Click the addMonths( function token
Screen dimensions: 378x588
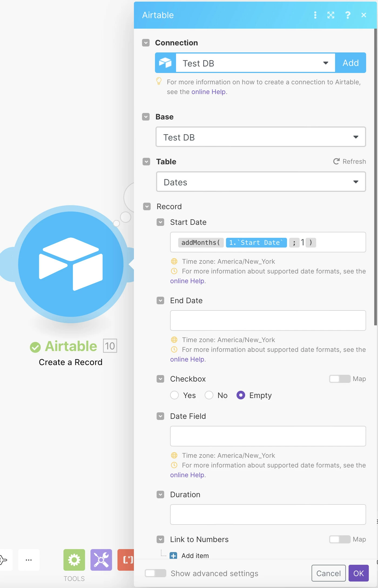point(201,242)
